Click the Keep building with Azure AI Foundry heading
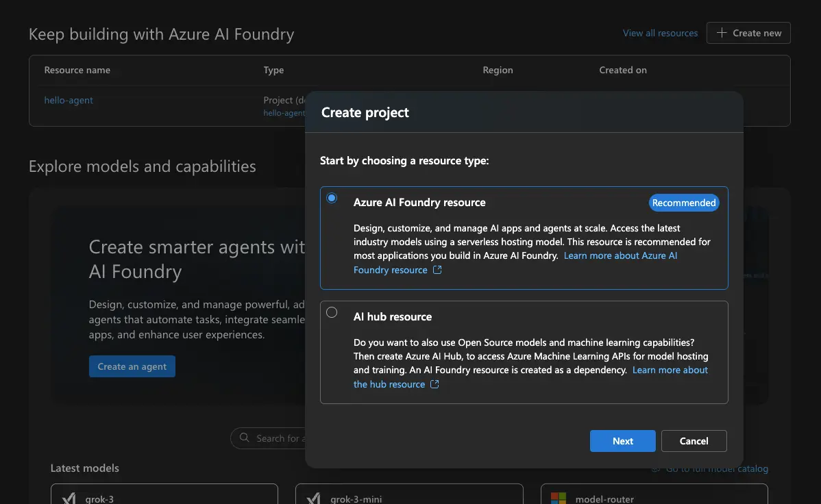 161,34
